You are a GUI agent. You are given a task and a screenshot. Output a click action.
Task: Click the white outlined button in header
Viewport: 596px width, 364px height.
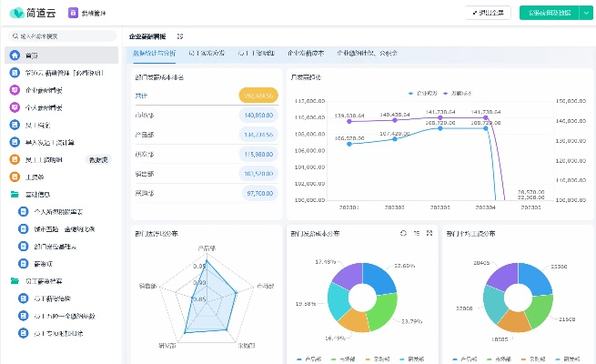(x=487, y=13)
